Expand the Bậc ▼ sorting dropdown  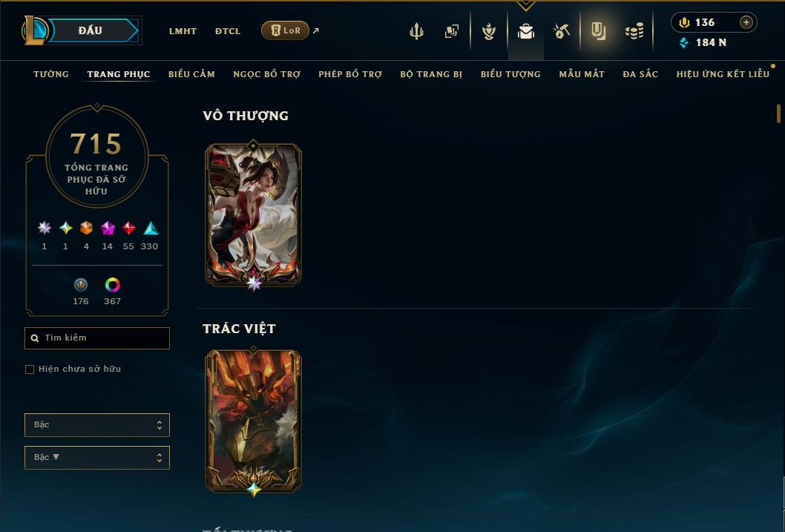97,457
